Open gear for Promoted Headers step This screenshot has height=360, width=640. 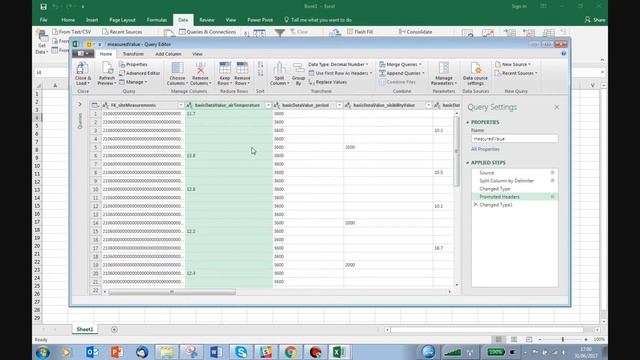(x=552, y=196)
